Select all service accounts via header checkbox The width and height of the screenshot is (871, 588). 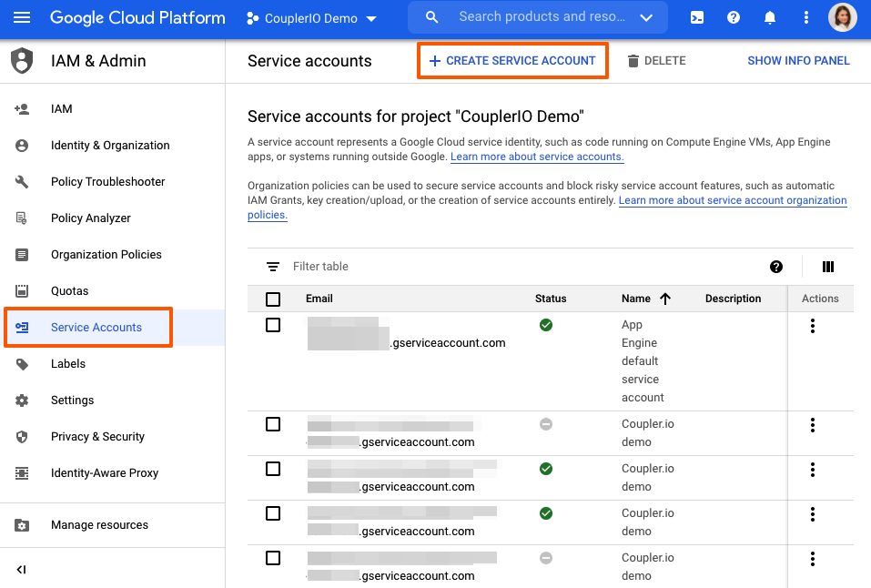click(x=272, y=298)
